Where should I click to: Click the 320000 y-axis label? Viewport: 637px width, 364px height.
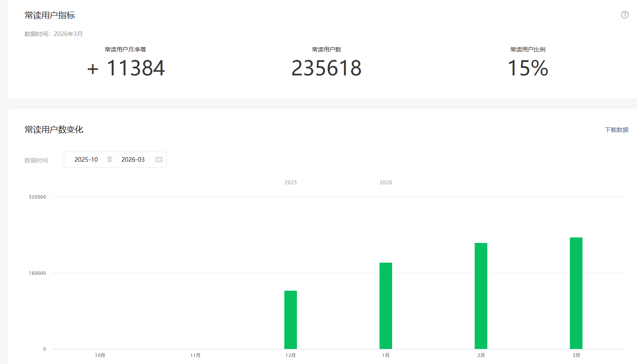[37, 197]
